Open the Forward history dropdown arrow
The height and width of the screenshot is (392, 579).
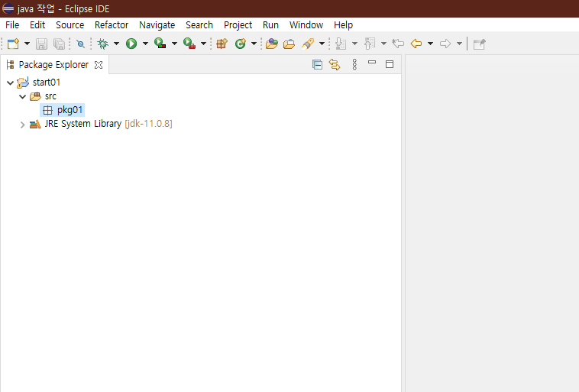pos(459,44)
